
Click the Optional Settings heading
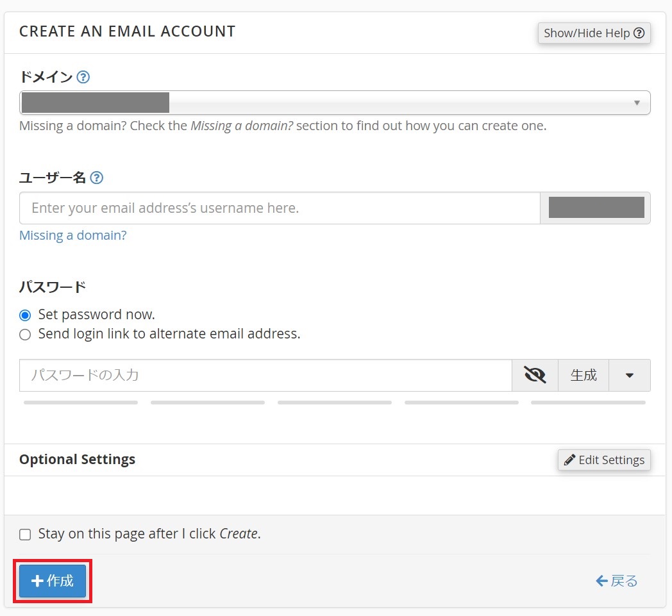tap(77, 460)
